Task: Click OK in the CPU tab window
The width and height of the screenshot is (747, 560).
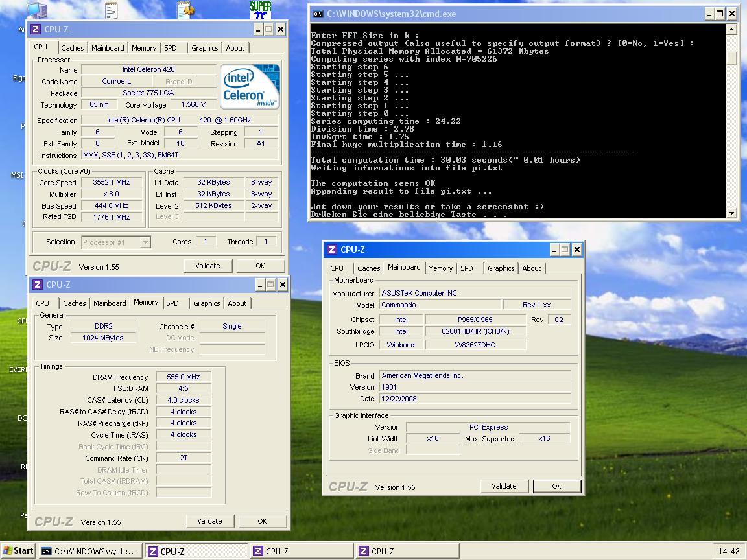Action: pyautogui.click(x=260, y=266)
